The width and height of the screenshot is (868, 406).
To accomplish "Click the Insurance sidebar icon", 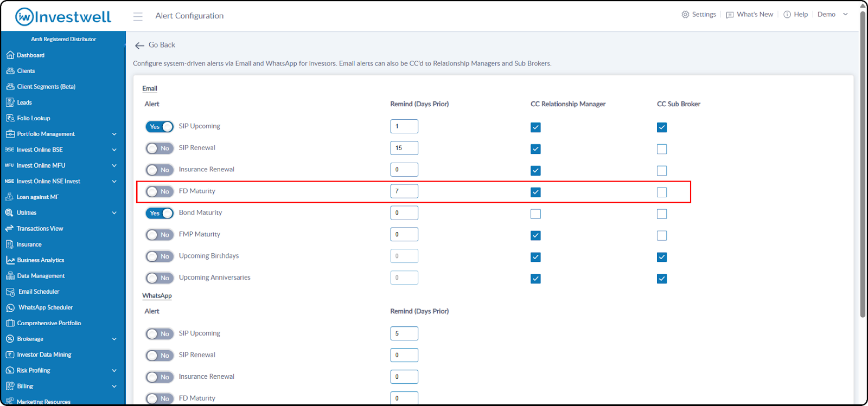I will [x=10, y=244].
